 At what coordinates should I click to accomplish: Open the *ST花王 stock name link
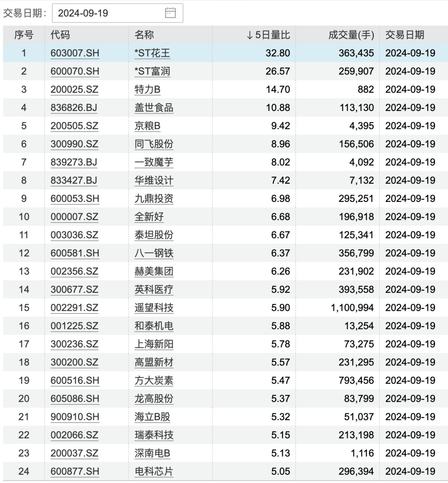(x=152, y=53)
